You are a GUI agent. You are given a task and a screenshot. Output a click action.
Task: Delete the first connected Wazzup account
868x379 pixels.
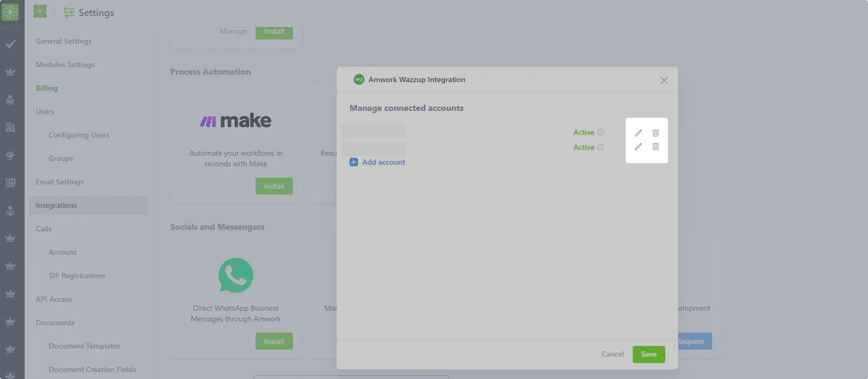pyautogui.click(x=656, y=133)
